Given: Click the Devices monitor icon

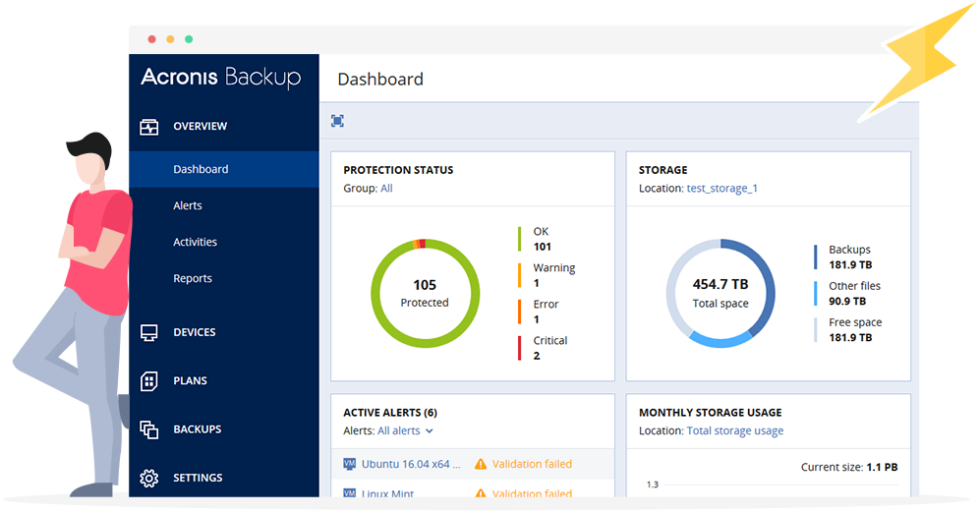Looking at the screenshot, I should (x=149, y=332).
